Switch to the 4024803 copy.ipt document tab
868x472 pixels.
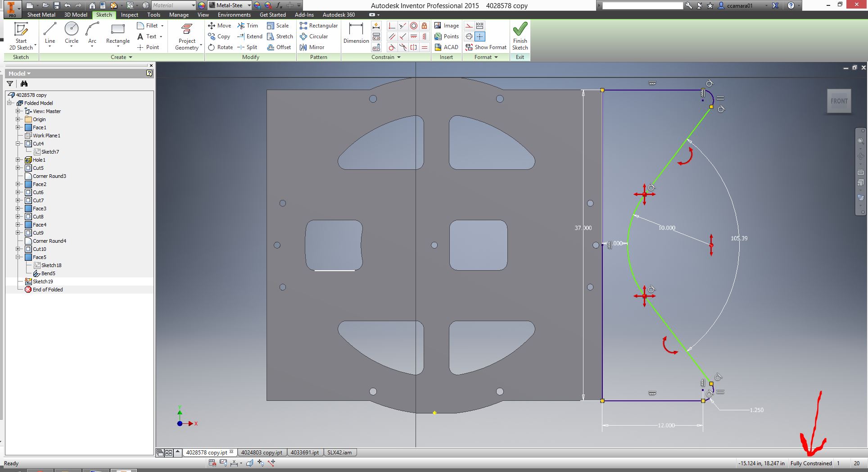[262, 452]
